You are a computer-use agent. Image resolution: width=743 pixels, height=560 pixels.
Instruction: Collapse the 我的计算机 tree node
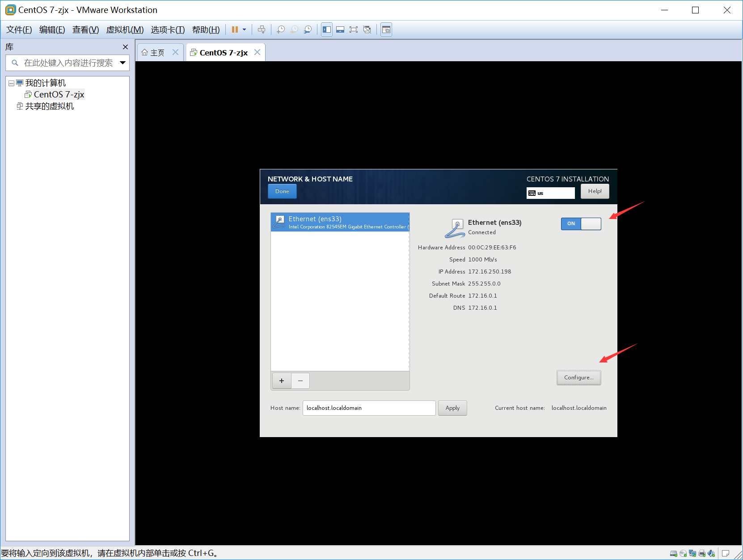tap(11, 83)
